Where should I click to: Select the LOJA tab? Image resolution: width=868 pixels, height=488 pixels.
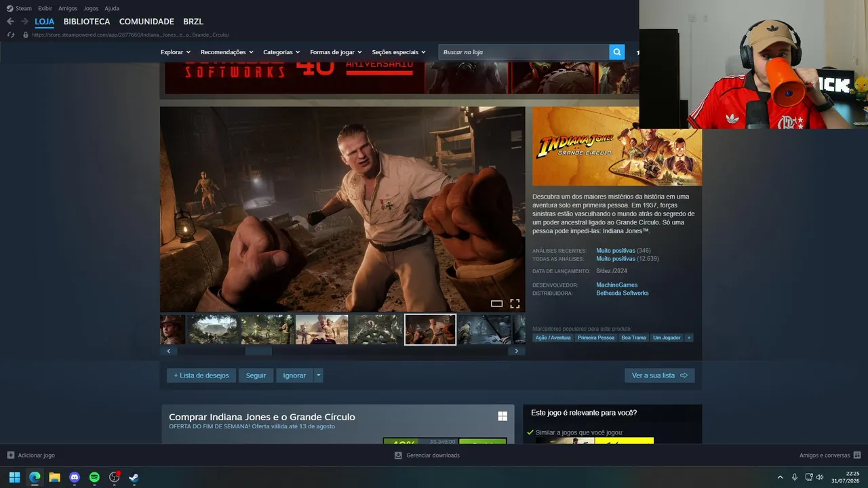coord(45,22)
